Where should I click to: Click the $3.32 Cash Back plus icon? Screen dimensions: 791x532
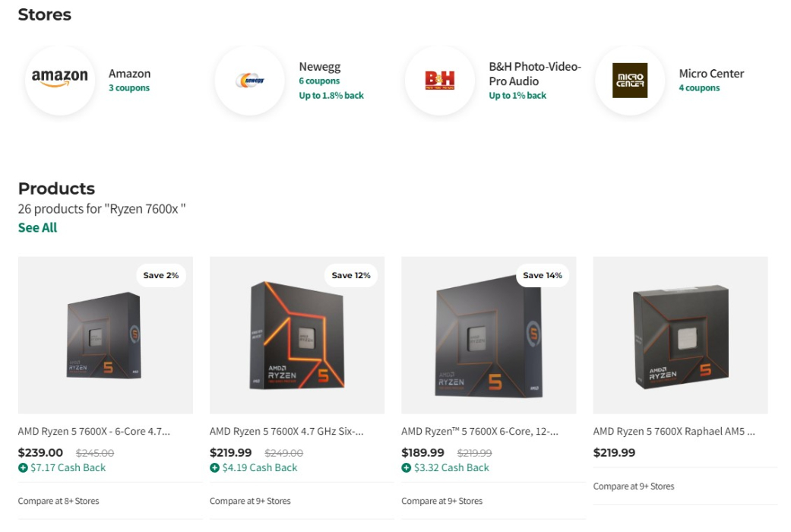[x=407, y=468]
